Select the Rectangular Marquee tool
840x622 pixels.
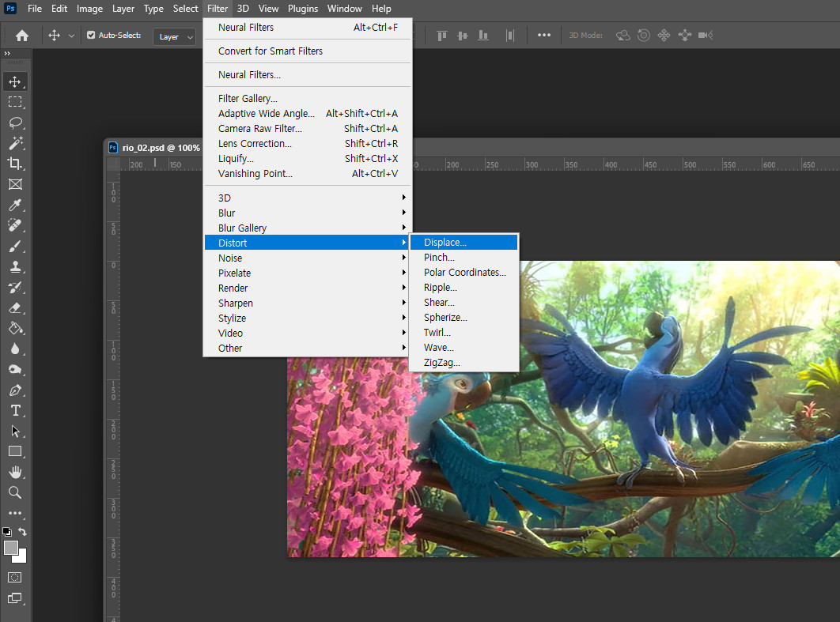15,102
